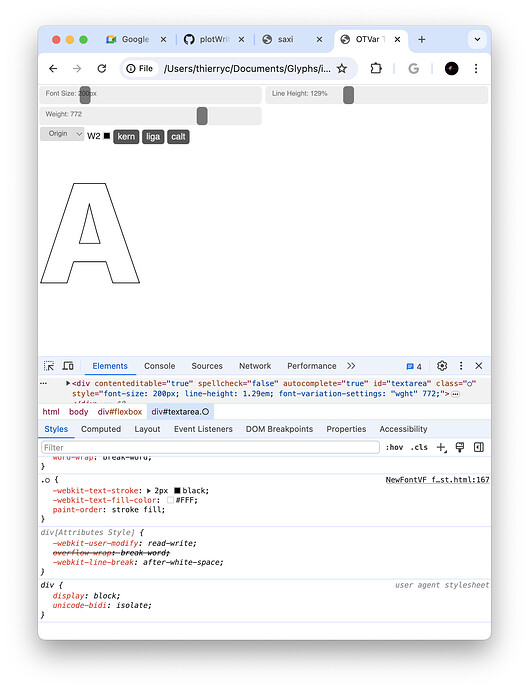Open the Computed styles tab
This screenshot has width=529, height=690.
(x=101, y=429)
